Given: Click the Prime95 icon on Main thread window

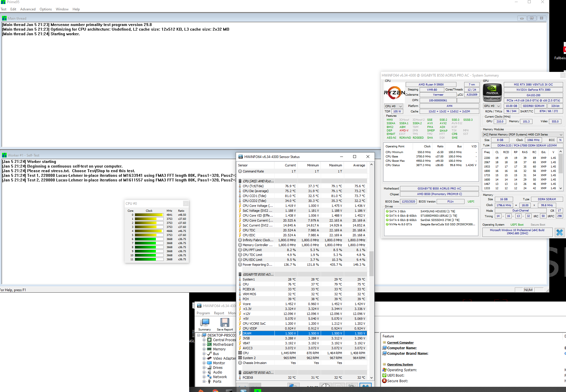Looking at the screenshot, I should tap(4, 18).
